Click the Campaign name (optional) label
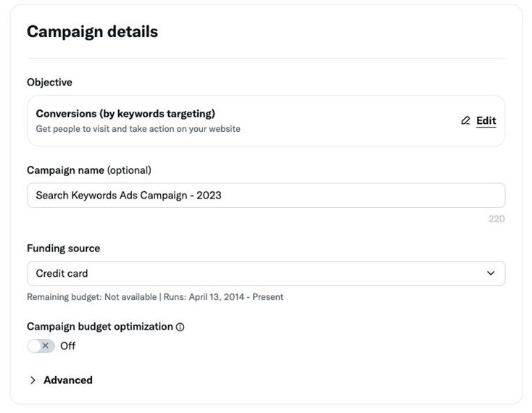Image resolution: width=532 pixels, height=413 pixels. coord(88,170)
